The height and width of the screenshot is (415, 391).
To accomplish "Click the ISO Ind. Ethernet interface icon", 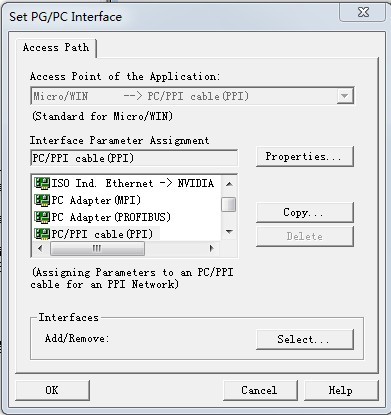I will (x=42, y=183).
